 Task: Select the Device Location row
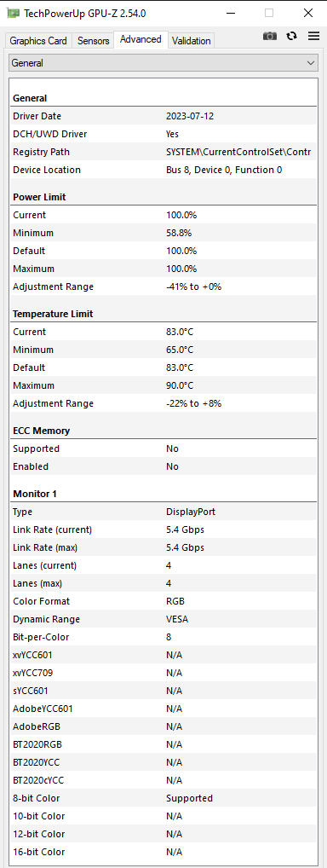(x=163, y=170)
